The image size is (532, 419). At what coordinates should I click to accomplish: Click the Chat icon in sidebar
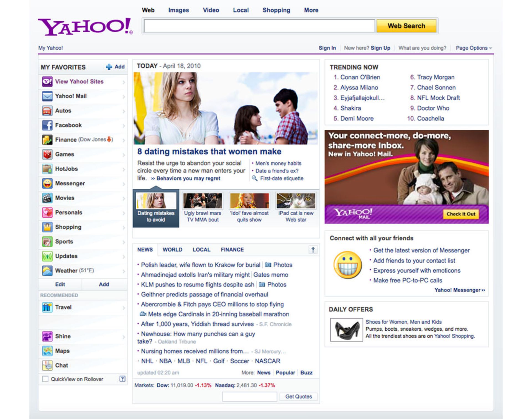pos(47,366)
